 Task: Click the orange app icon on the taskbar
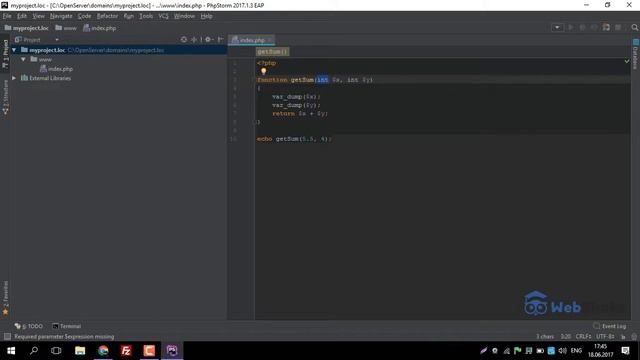coord(149,351)
